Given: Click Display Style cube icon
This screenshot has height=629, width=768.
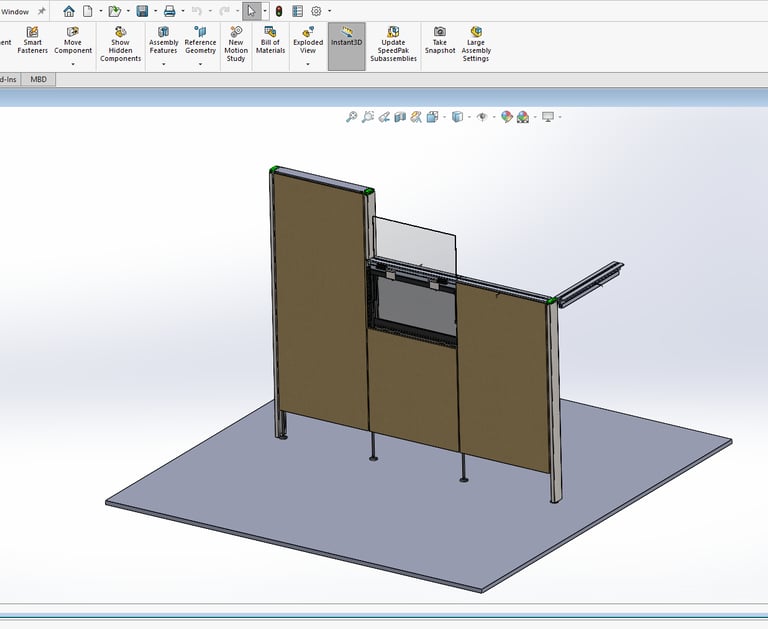Looking at the screenshot, I should pos(457,117).
